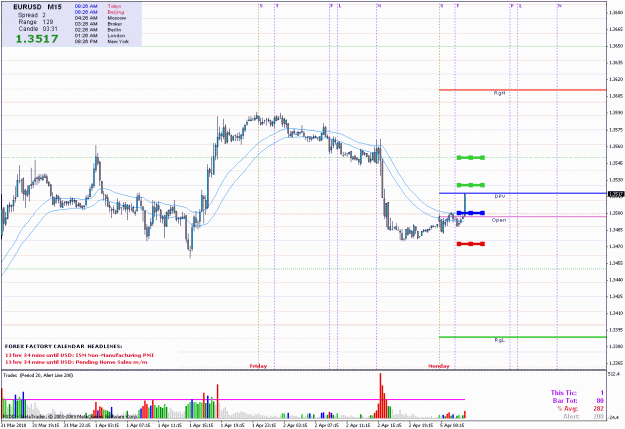Click the 31 Mar 19:15 time label
The height and width of the screenshot is (429, 625).
[x=46, y=425]
